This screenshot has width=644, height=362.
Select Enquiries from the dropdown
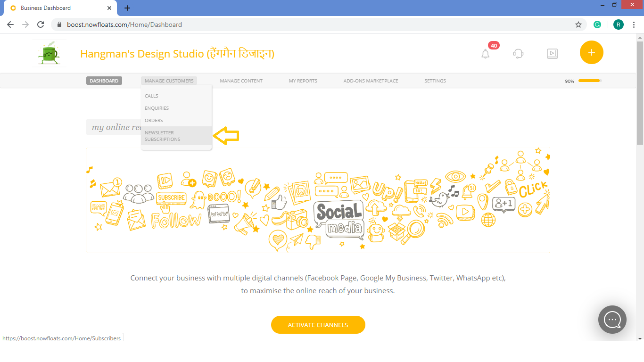click(176, 108)
